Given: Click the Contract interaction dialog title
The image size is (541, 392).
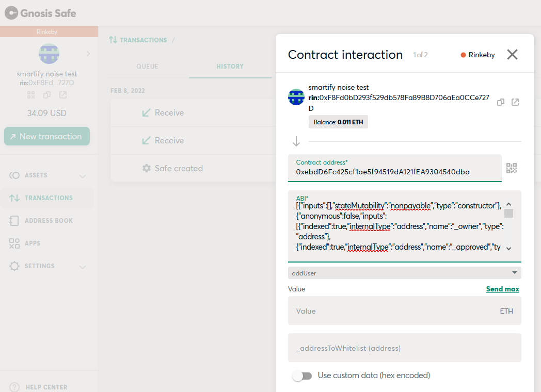Looking at the screenshot, I should [345, 55].
